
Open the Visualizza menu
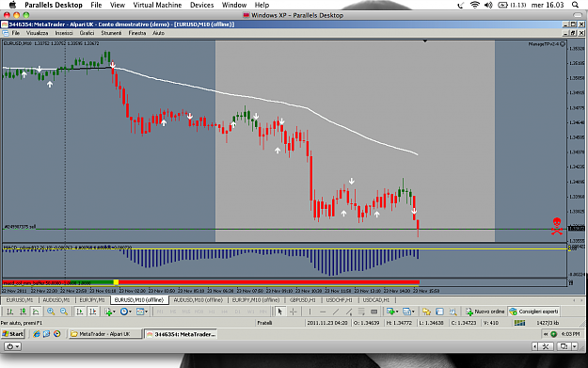(37, 33)
